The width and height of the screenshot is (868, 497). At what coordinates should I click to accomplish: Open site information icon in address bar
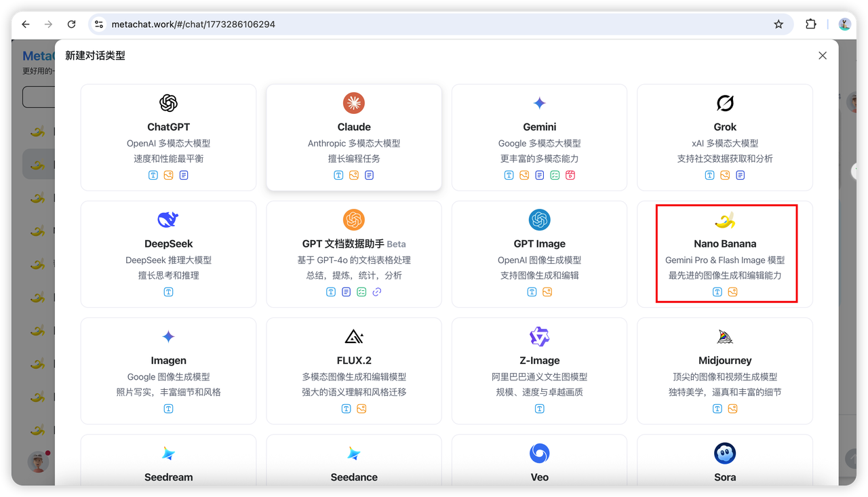99,24
